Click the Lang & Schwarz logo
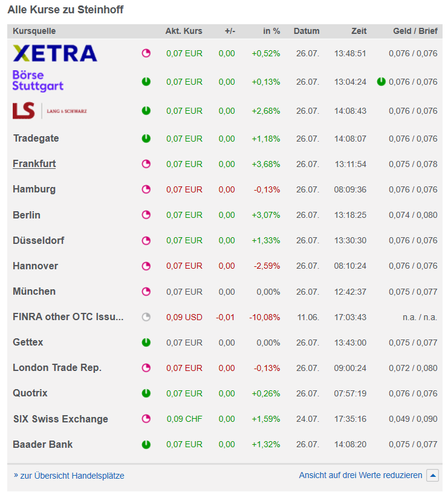 50,111
